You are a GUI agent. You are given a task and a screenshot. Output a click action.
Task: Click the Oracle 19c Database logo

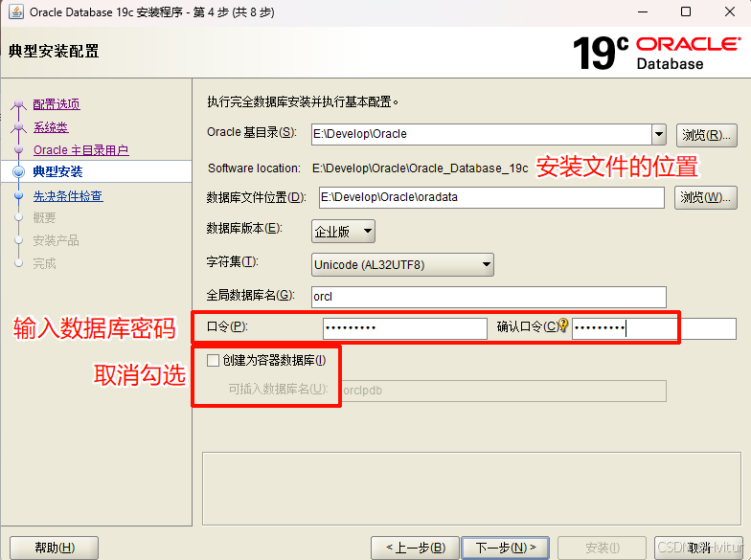pos(657,53)
